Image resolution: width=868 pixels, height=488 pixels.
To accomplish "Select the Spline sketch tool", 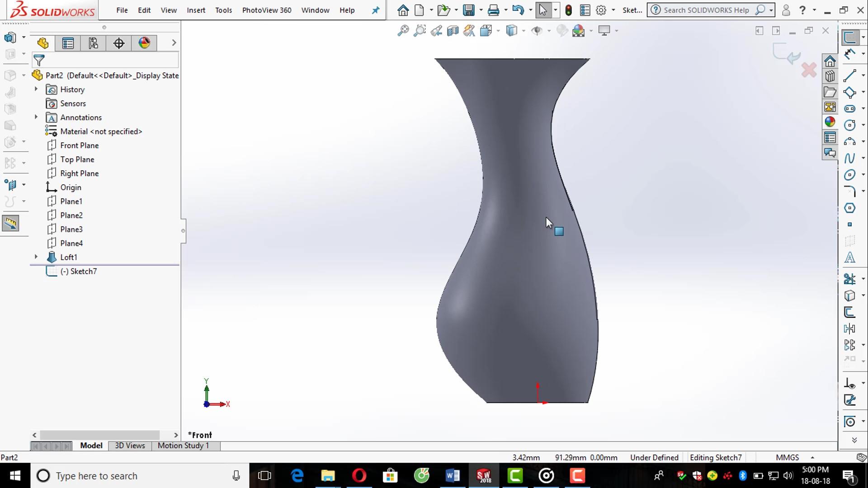I will [850, 158].
